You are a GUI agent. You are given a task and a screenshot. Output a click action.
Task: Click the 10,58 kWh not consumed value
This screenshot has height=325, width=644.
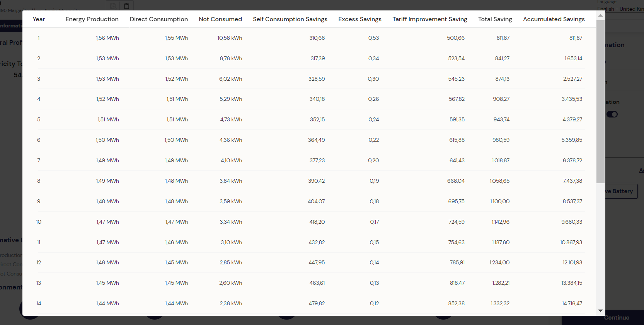(230, 38)
